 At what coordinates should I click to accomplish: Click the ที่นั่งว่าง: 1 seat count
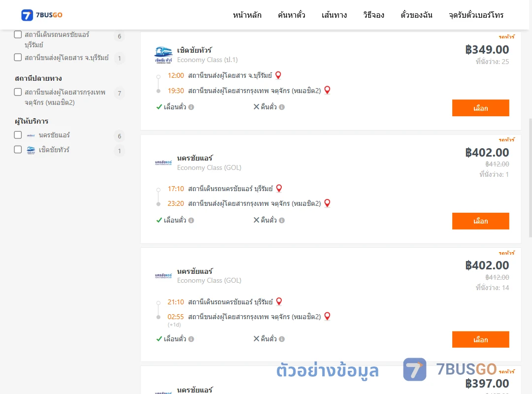tap(494, 174)
